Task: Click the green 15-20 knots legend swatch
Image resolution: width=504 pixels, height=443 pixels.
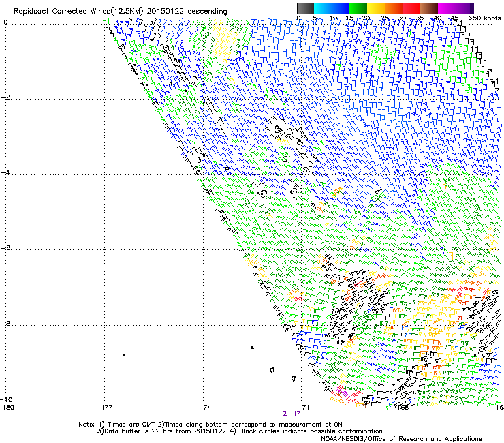Action: pos(358,8)
